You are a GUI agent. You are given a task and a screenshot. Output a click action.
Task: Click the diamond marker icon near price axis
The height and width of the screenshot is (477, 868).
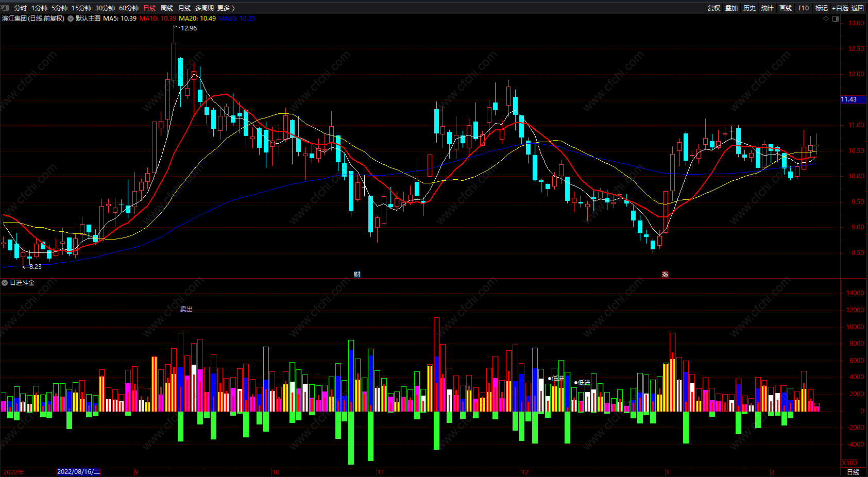826,19
